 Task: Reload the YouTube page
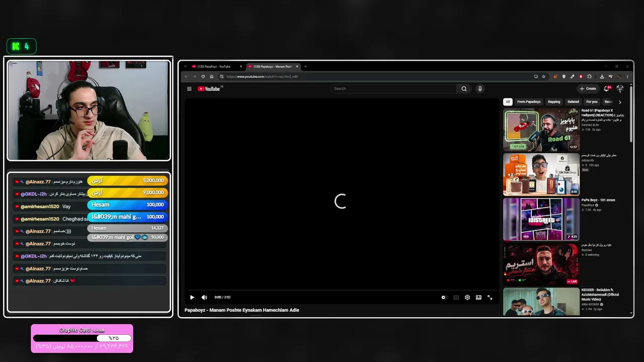[203, 76]
